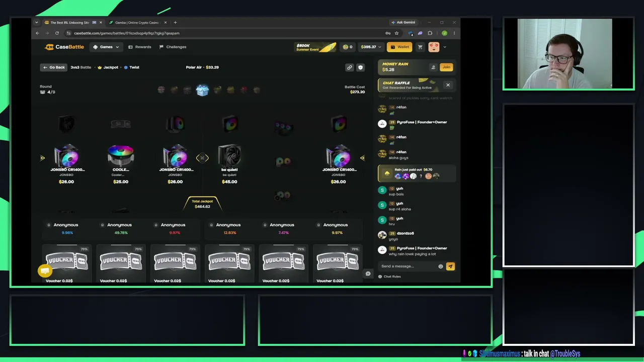The image size is (644, 362).
Task: Click the Rain just paid out notice
Action: point(417,173)
